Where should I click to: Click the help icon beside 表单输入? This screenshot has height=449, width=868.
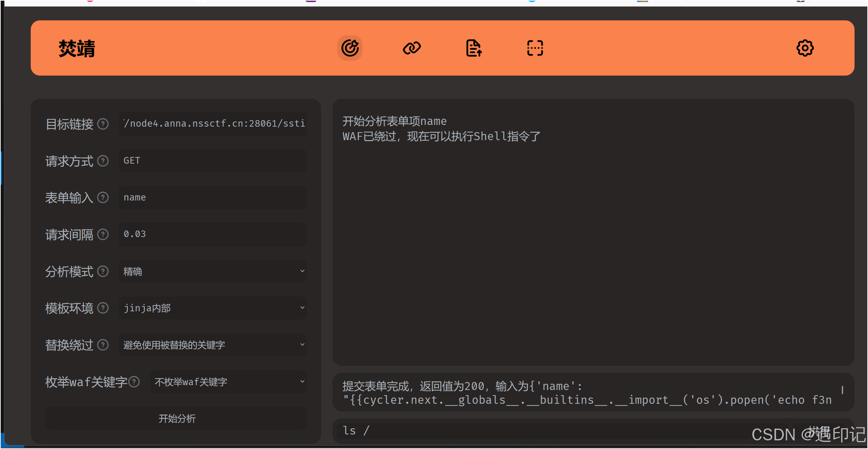pyautogui.click(x=103, y=197)
